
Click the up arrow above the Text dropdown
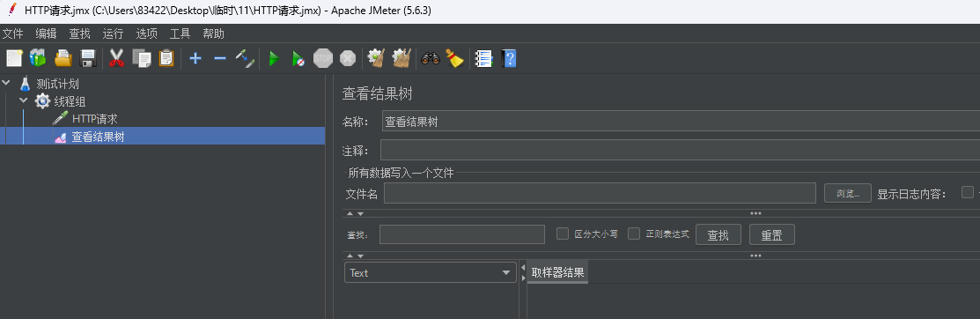pyautogui.click(x=350, y=256)
